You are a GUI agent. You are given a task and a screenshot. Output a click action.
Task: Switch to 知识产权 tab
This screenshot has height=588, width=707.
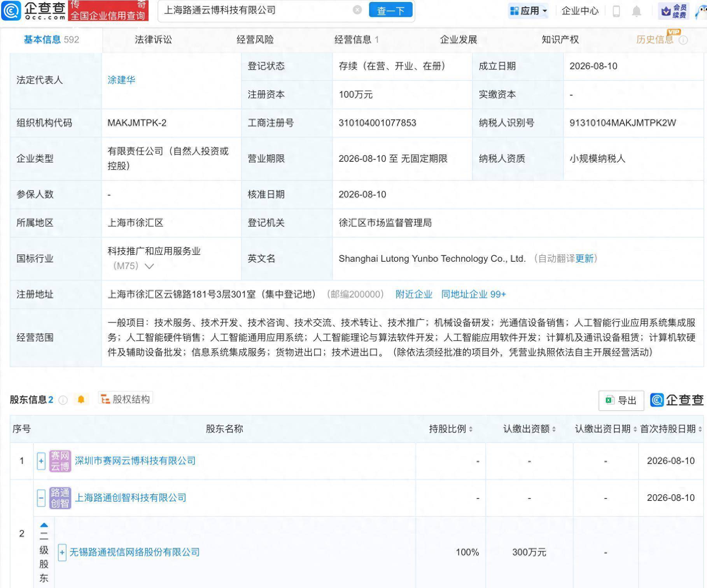pyautogui.click(x=560, y=40)
